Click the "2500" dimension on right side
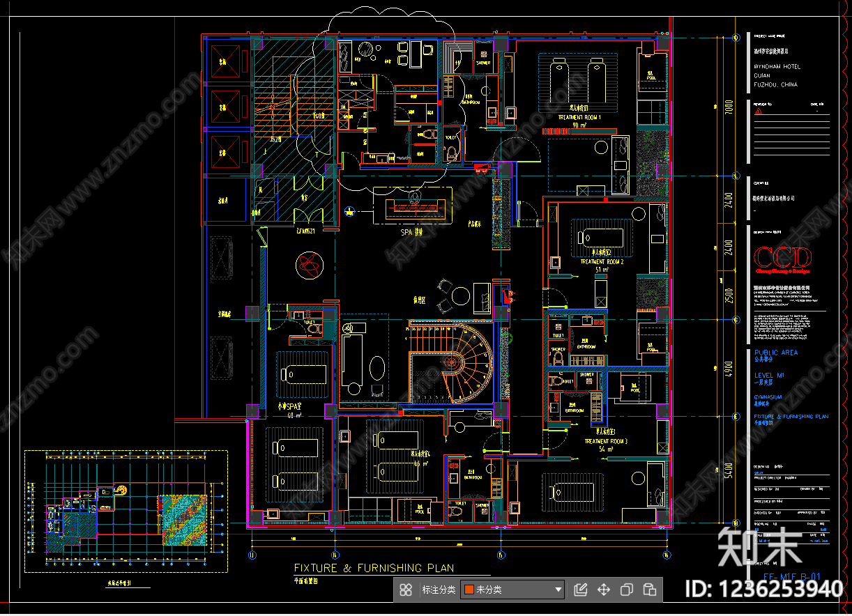852x616 pixels. pos(729,295)
